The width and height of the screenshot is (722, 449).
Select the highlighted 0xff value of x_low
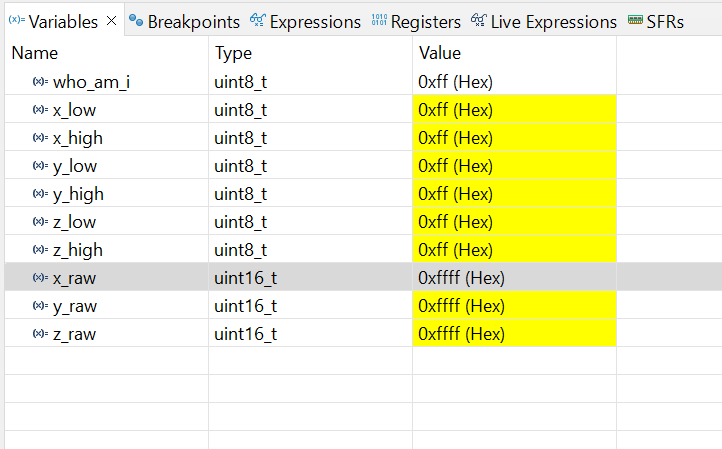tap(456, 110)
